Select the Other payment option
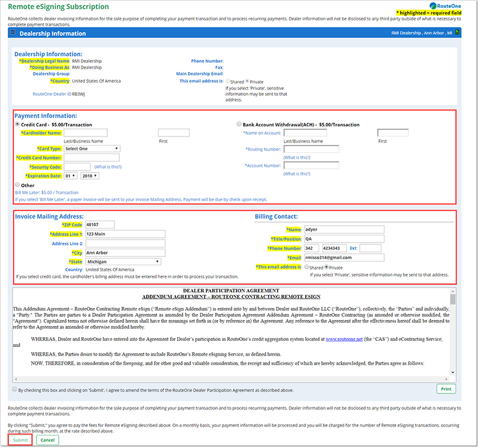The width and height of the screenshot is (479, 448). pos(17,185)
